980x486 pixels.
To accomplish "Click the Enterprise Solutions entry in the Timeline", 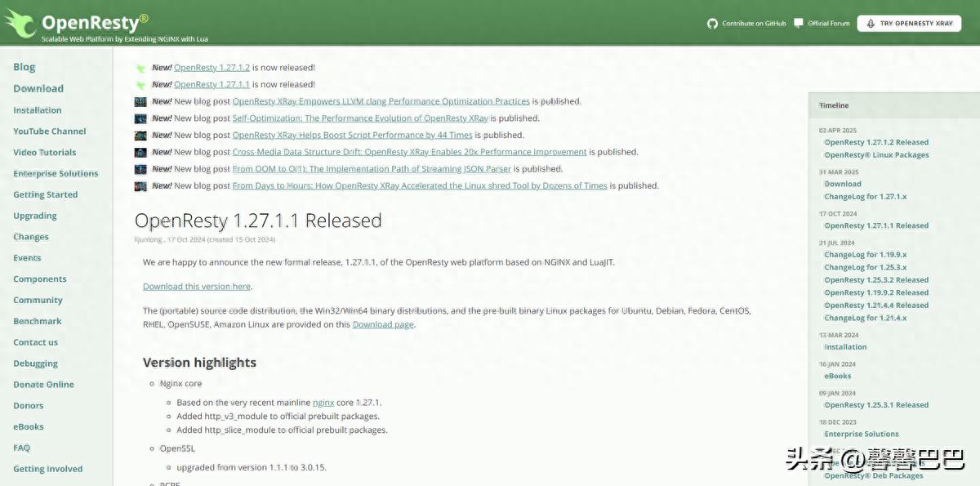I will point(862,435).
